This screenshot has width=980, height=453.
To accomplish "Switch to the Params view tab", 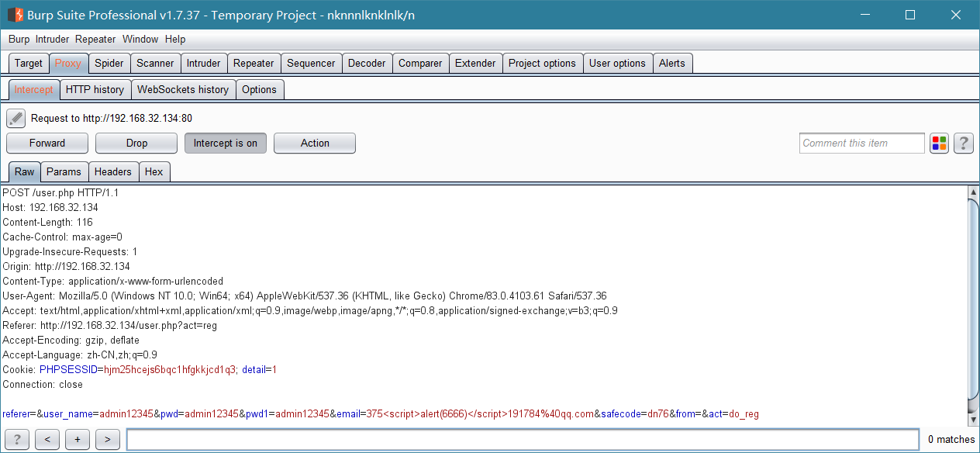I will pos(64,171).
